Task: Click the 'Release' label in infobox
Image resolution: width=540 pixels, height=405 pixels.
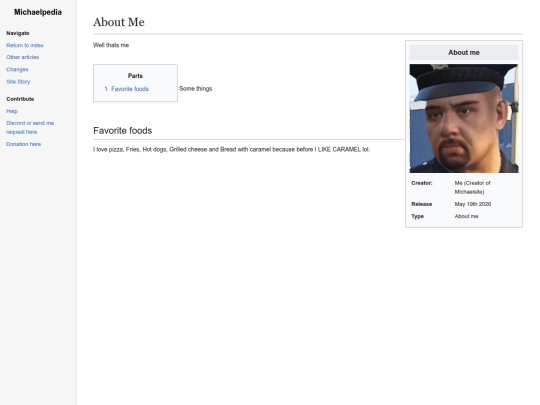Action: 422,204
